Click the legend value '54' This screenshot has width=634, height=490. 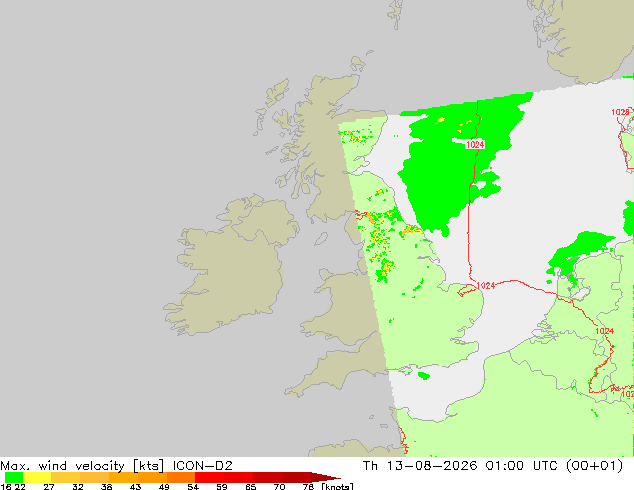193,487
